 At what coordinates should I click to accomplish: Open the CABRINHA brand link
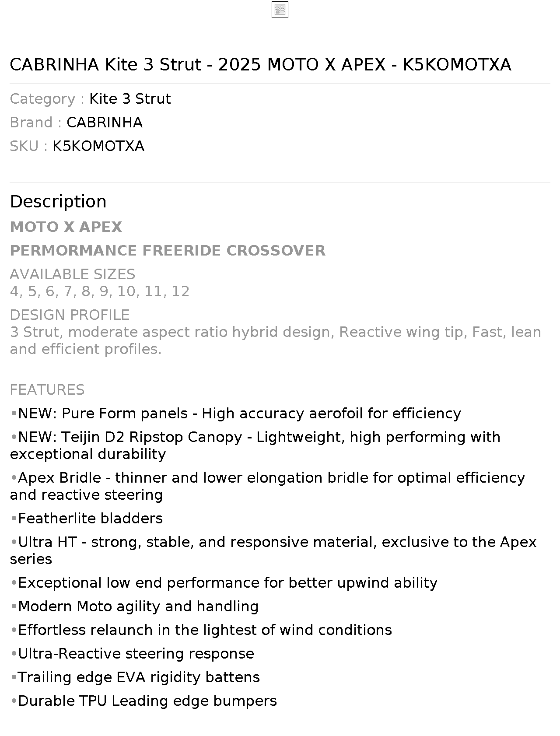pos(105,123)
